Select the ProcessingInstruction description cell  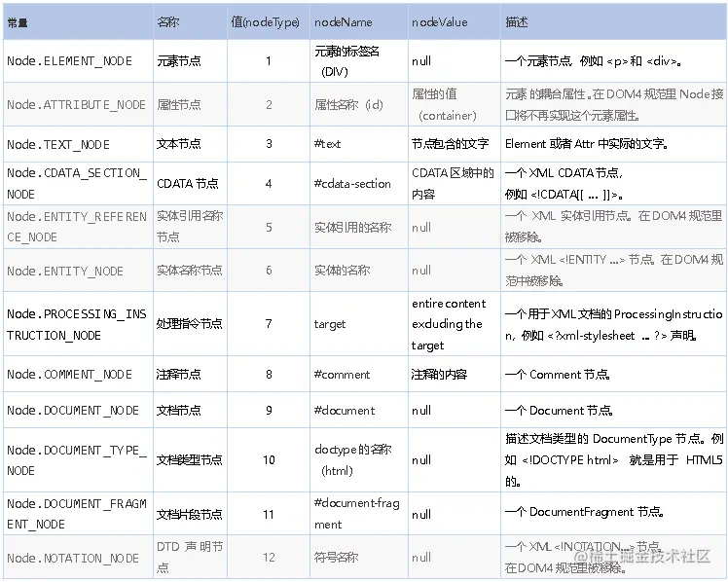pos(614,324)
